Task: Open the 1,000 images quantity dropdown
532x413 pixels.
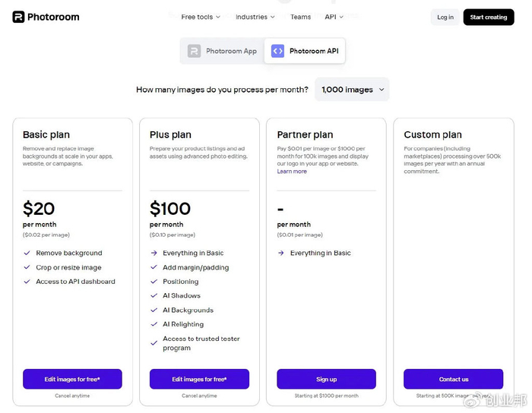Action: [x=352, y=90]
